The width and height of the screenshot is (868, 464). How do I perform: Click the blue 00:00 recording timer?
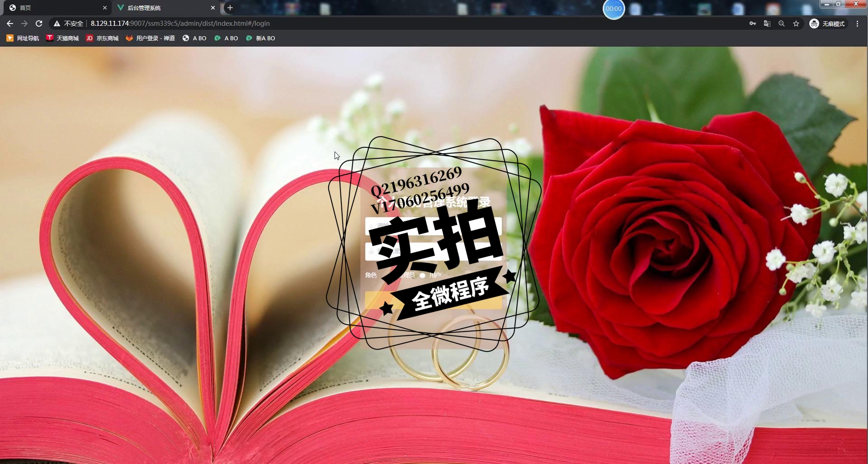[x=613, y=9]
